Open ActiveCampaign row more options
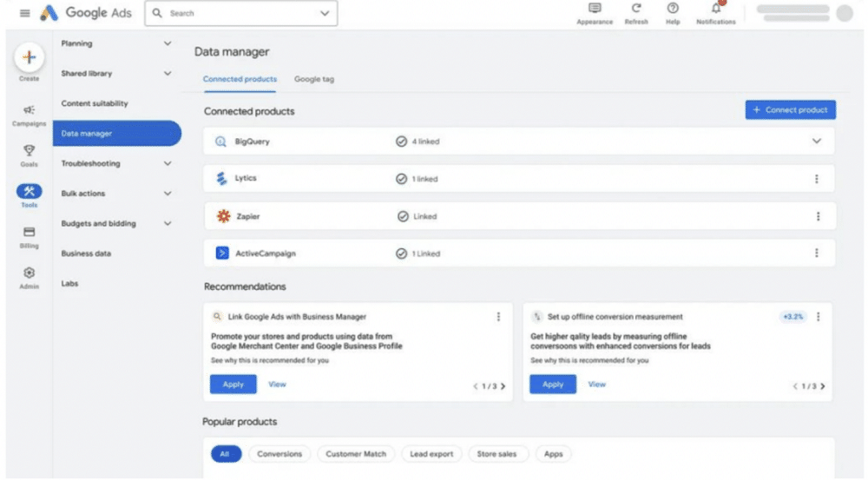The width and height of the screenshot is (868, 480). coord(816,253)
